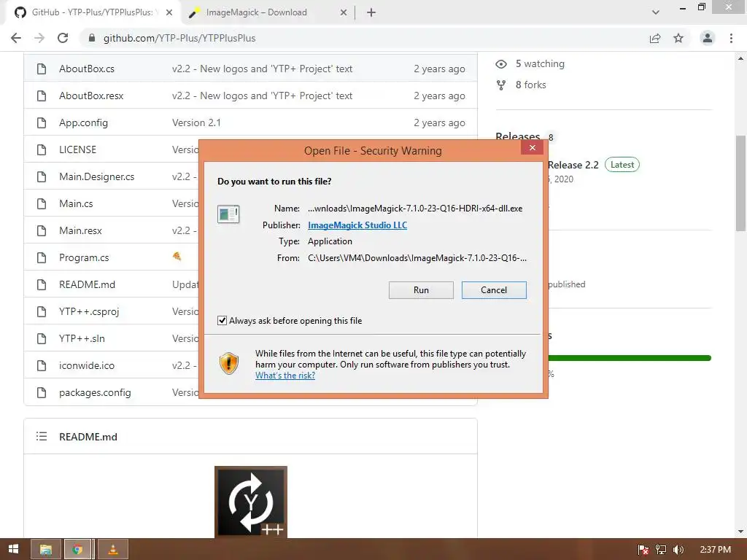Click the file icon next to LICENSE
The width and height of the screenshot is (747, 560).
pyautogui.click(x=42, y=149)
